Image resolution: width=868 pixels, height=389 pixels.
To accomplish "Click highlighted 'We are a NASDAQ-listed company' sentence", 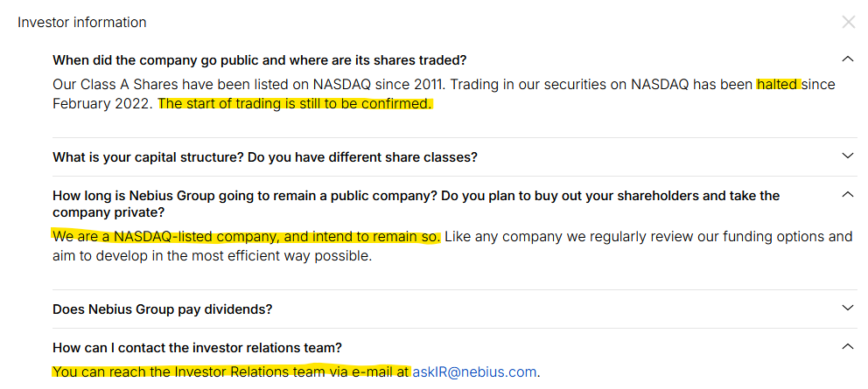I will (246, 237).
